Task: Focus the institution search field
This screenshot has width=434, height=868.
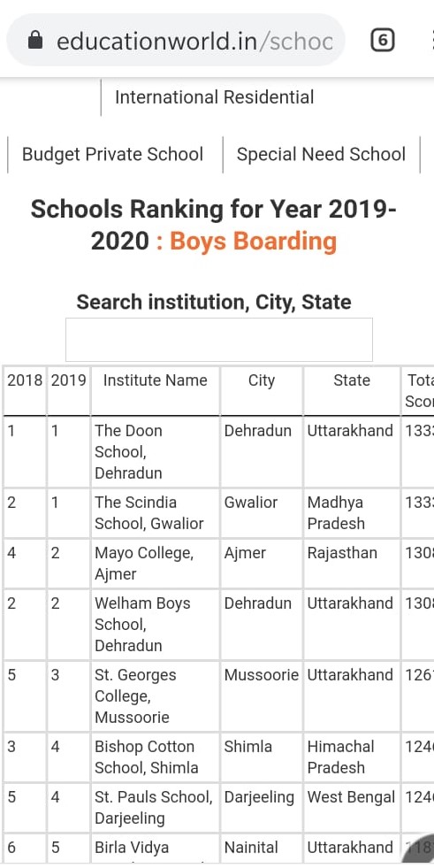Action: pyautogui.click(x=219, y=340)
